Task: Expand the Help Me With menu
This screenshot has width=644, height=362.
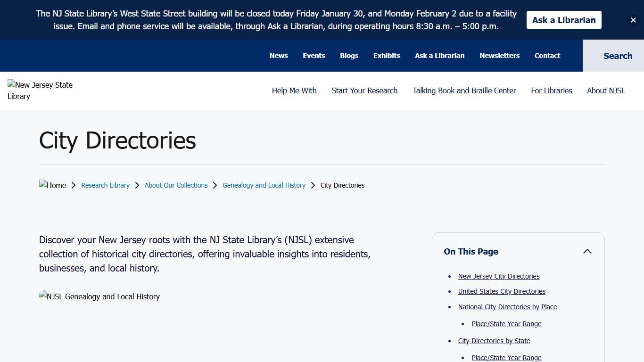Action: click(x=294, y=90)
